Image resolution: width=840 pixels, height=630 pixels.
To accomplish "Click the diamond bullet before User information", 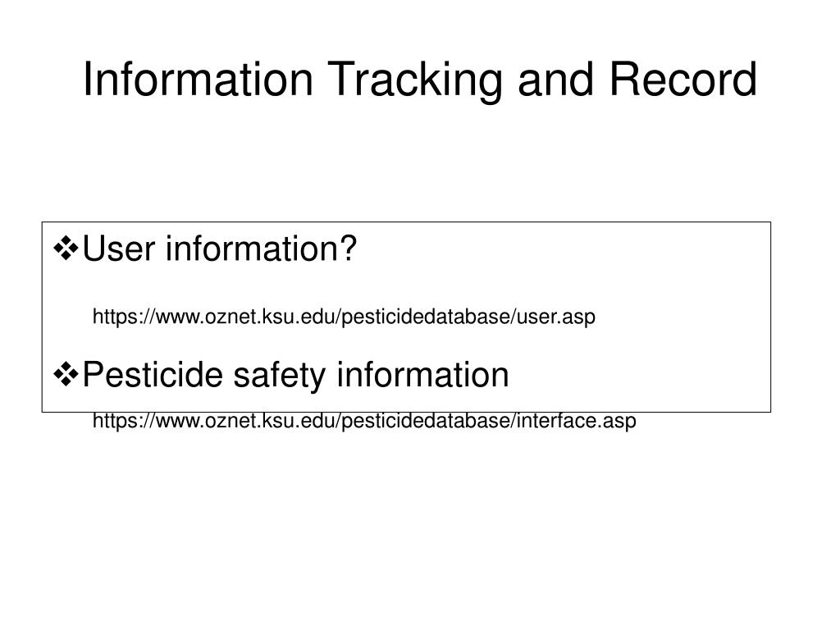I will [66, 249].
